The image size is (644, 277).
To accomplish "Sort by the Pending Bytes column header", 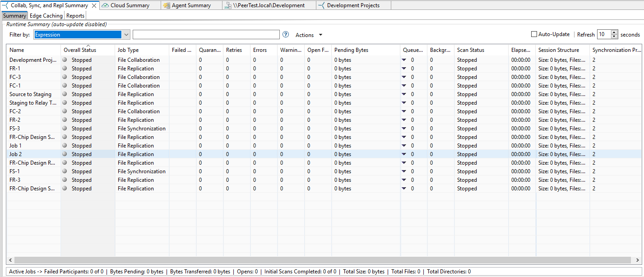I will (x=351, y=50).
